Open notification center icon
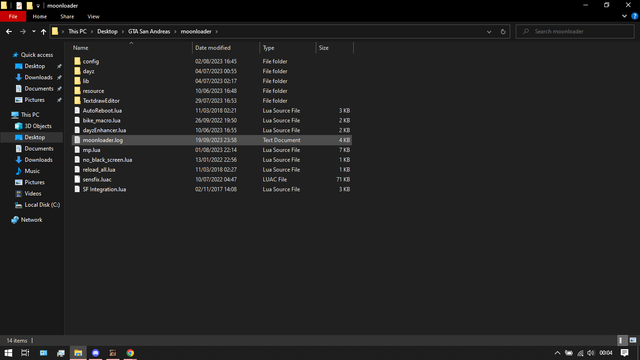 624,353
